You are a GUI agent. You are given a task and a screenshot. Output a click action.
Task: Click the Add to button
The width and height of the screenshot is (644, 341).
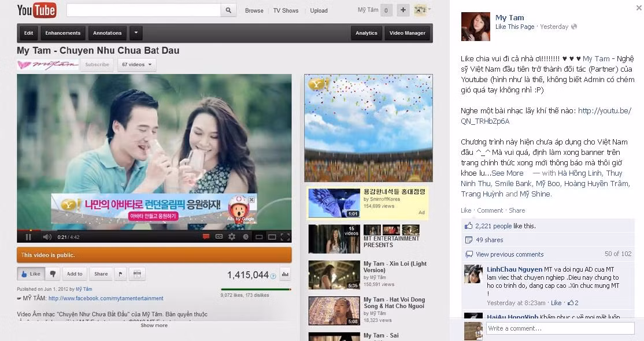click(75, 274)
